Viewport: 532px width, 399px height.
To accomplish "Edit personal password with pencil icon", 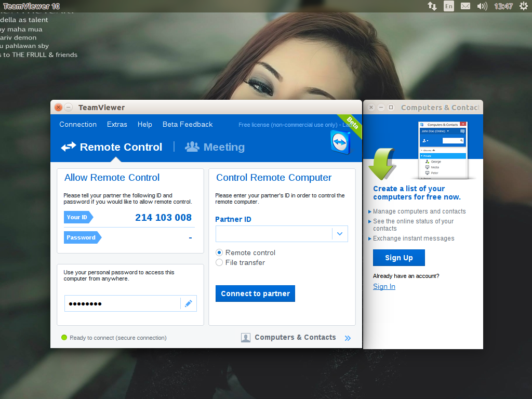I will pyautogui.click(x=188, y=303).
